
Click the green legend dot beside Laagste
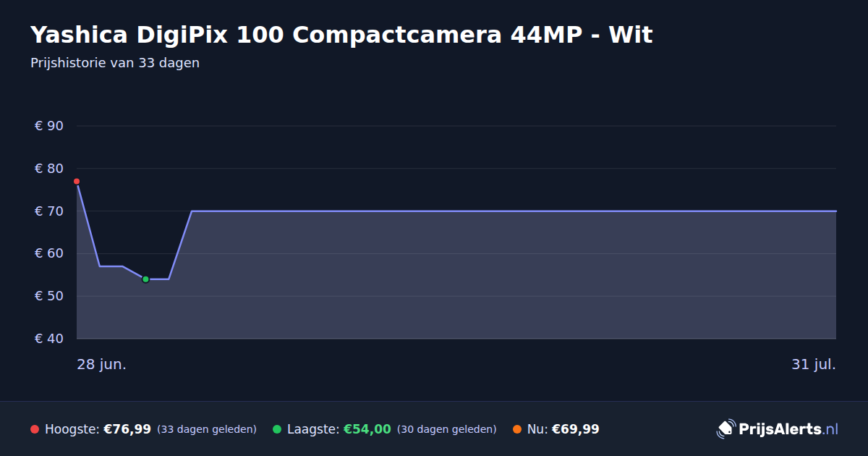pyautogui.click(x=277, y=429)
